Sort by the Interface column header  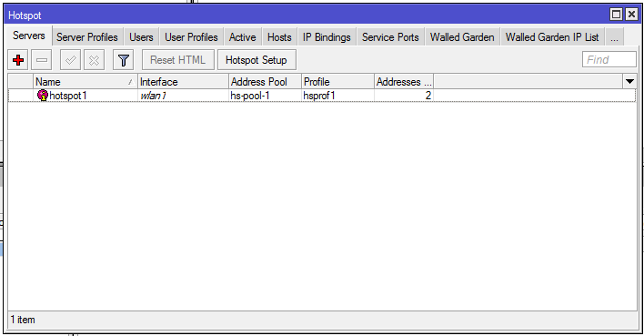click(x=183, y=81)
